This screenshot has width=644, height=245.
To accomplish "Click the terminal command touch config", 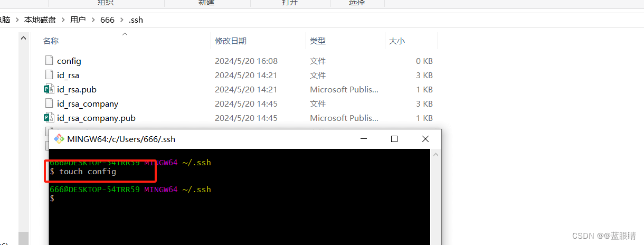I will (x=88, y=172).
